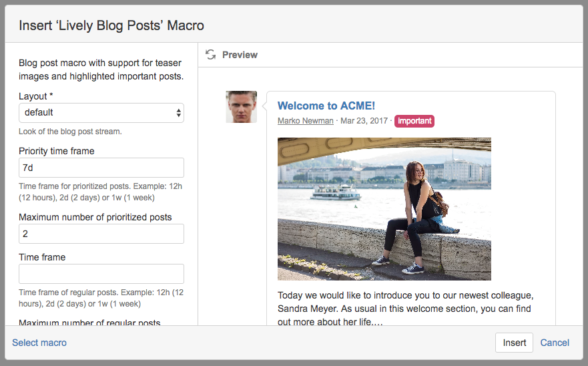Viewport: 588px width, 366px height.
Task: Click the red Important badge
Action: point(414,121)
